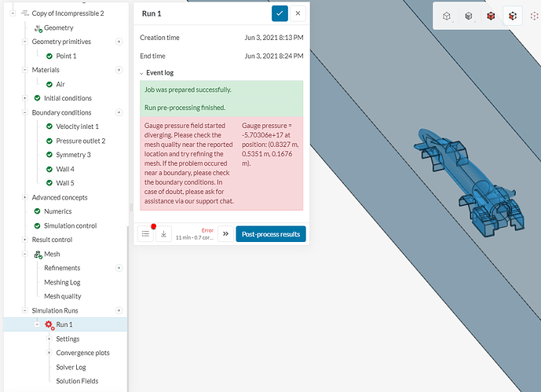The width and height of the screenshot is (541, 392).
Task: Select the Run 1 simulation run
Action: [64, 324]
